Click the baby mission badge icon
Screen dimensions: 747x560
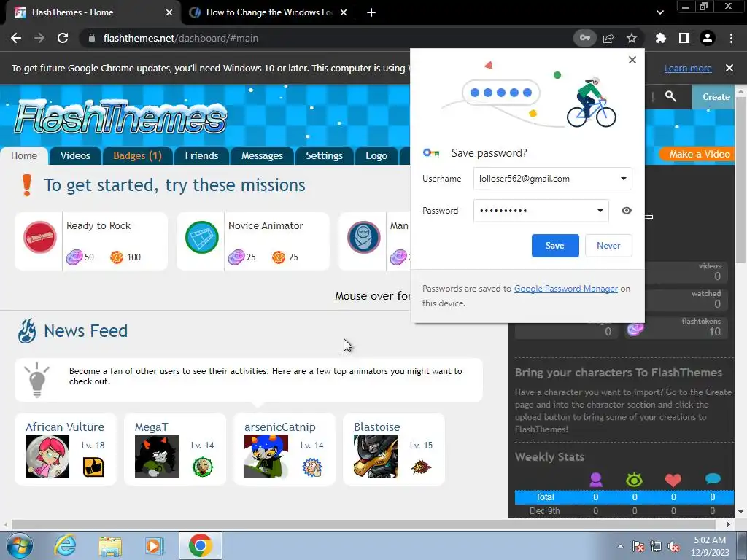tap(363, 237)
